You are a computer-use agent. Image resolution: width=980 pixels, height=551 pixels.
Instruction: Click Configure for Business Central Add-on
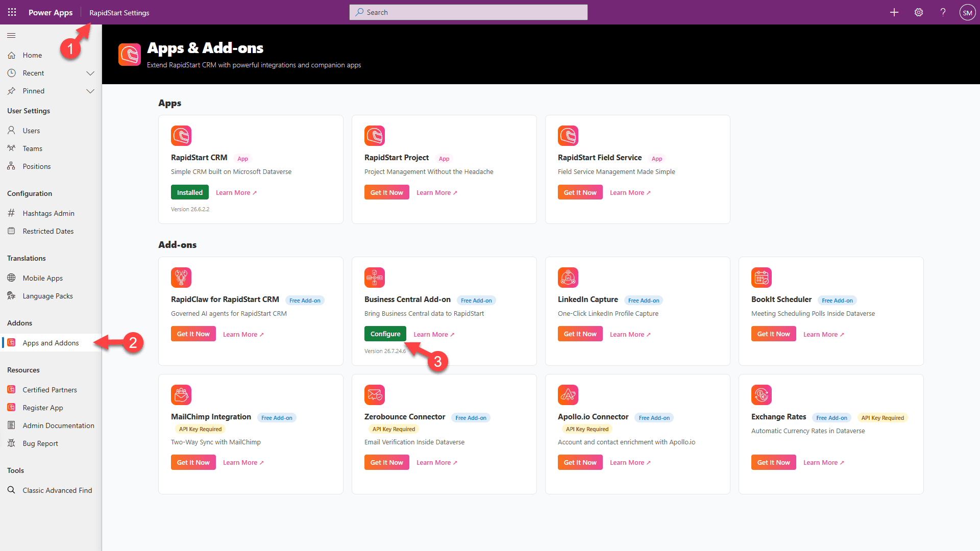coord(385,334)
